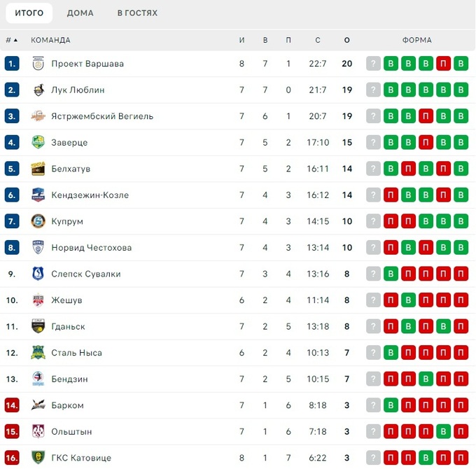Switch to the В ГОСТЯХ tab
The height and width of the screenshot is (469, 476).
pos(137,13)
